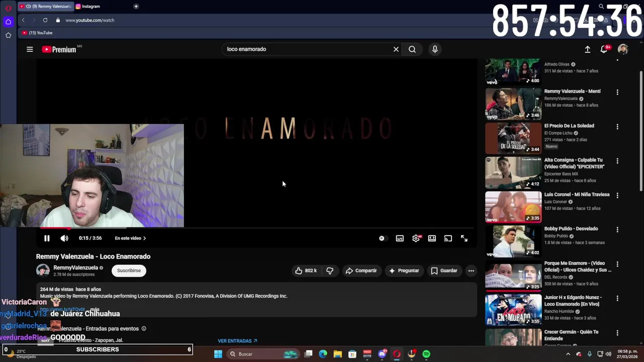Open thumbnail of Remmy Valenzuela - Mentí
The image size is (644, 362).
(513, 104)
